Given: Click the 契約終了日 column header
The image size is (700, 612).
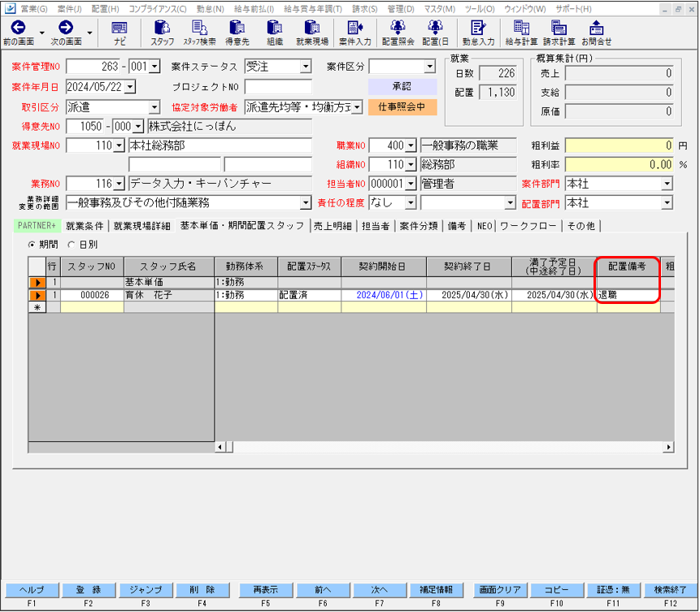Looking at the screenshot, I should [469, 267].
